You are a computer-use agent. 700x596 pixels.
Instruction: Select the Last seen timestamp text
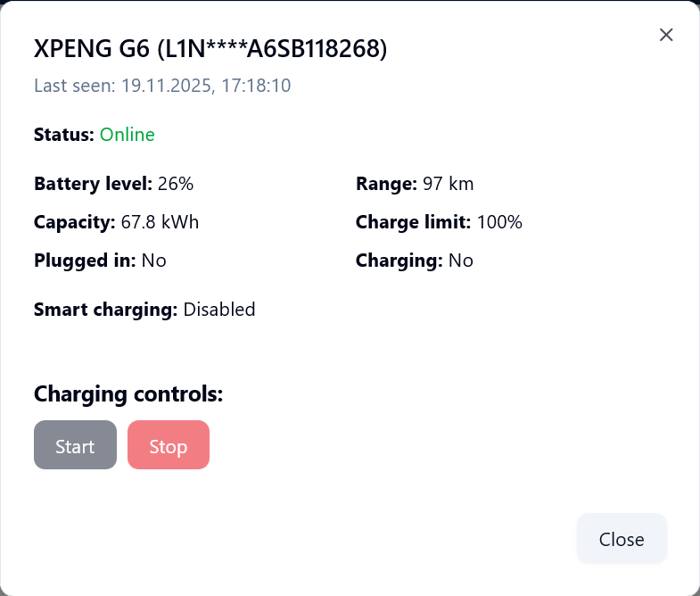[x=162, y=87]
